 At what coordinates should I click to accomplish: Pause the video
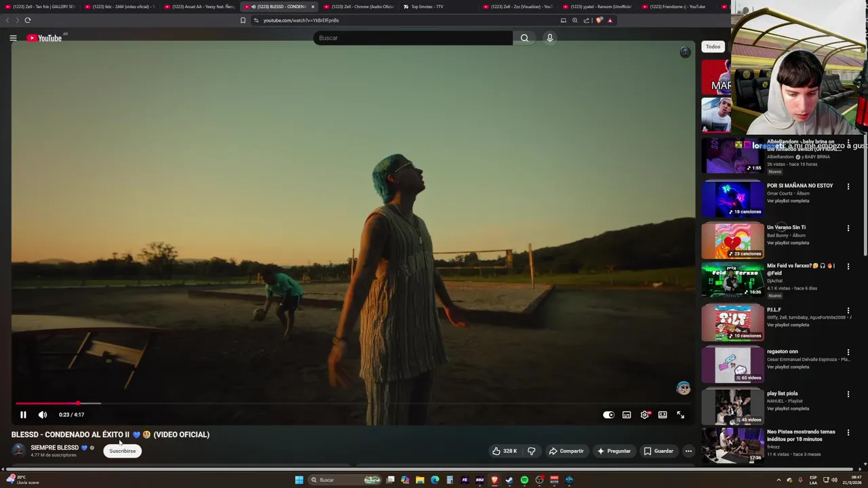tap(23, 415)
